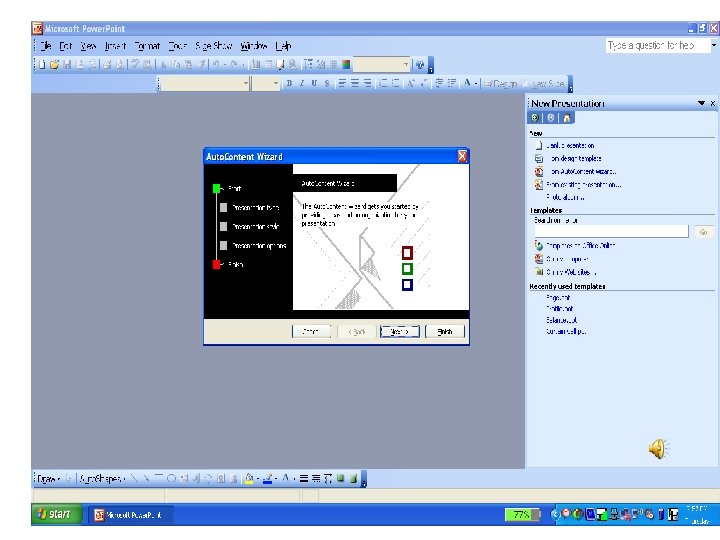The width and height of the screenshot is (720, 540).
Task: Click Decrease Indent icon
Action: pyautogui.click(x=439, y=83)
